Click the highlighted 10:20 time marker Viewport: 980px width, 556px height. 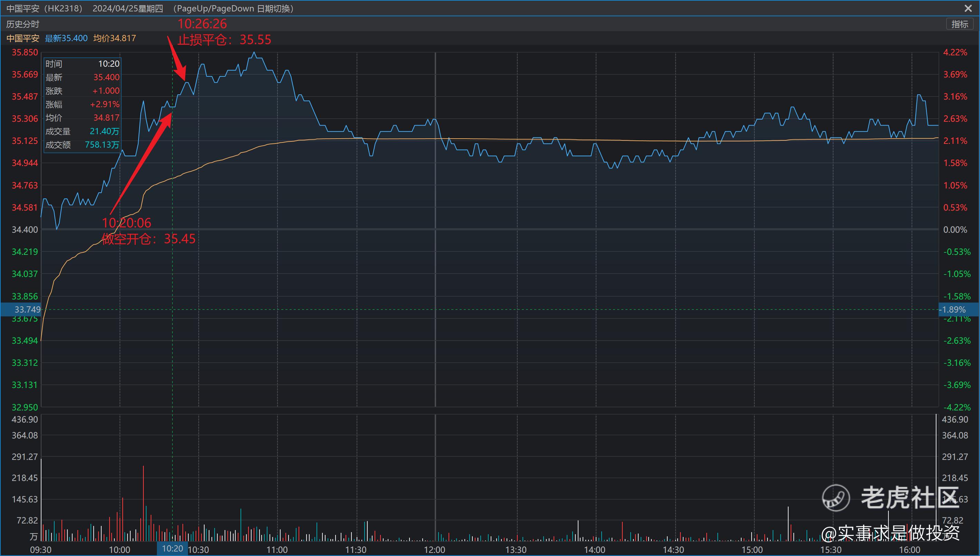click(x=172, y=549)
